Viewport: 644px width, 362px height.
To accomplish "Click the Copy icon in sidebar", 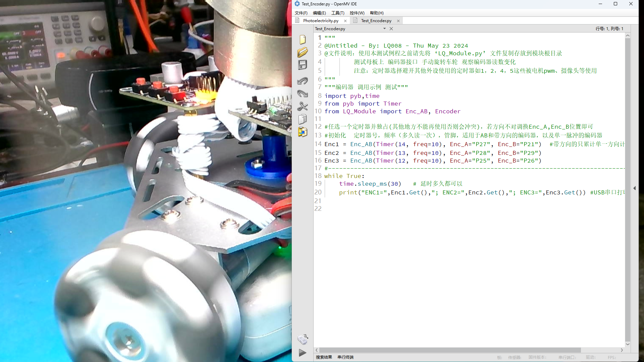I will click(x=303, y=119).
